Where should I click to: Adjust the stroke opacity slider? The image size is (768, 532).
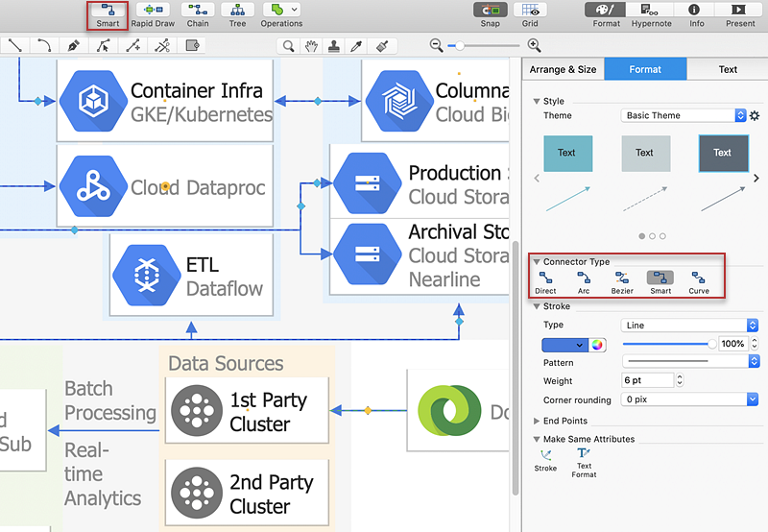668,344
